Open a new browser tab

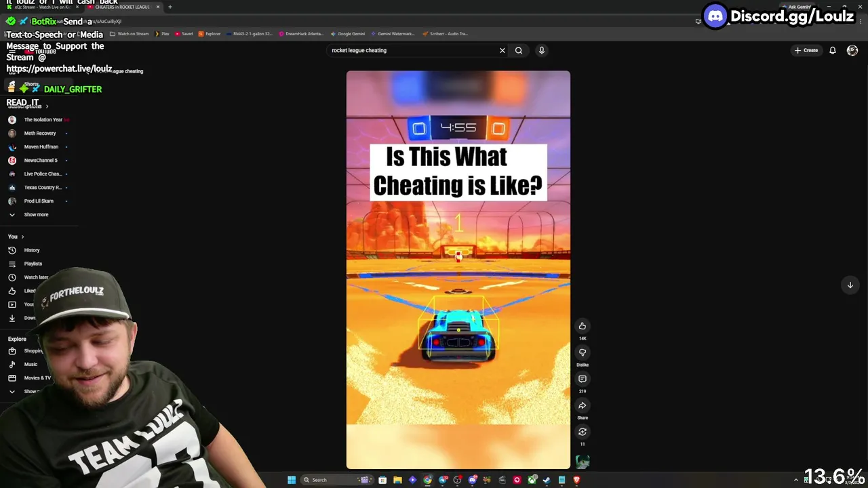170,7
